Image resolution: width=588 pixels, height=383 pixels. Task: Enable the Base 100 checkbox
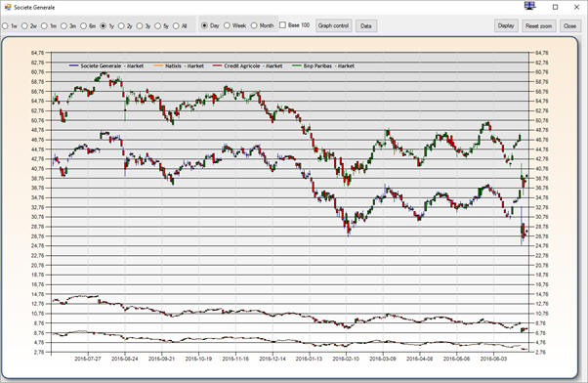(x=282, y=25)
